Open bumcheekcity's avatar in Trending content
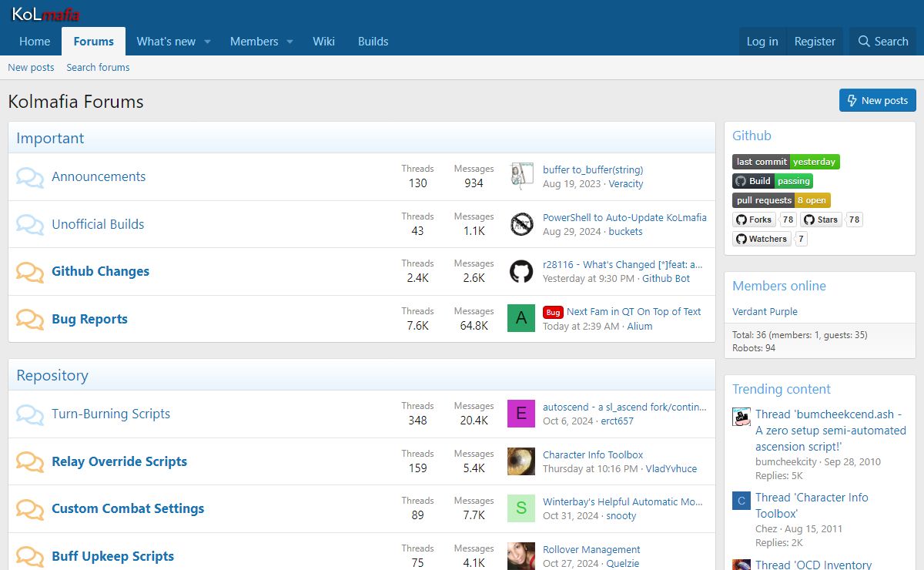This screenshot has width=924, height=570. 742,417
